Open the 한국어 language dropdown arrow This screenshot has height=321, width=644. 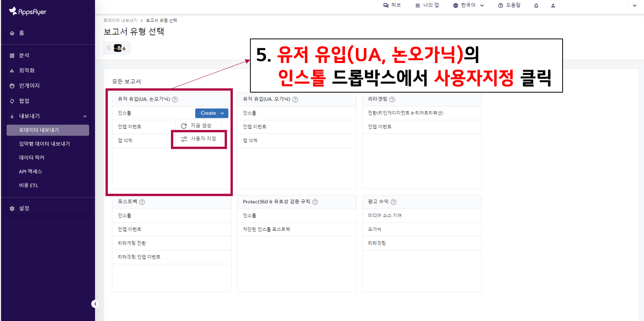pyautogui.click(x=482, y=5)
